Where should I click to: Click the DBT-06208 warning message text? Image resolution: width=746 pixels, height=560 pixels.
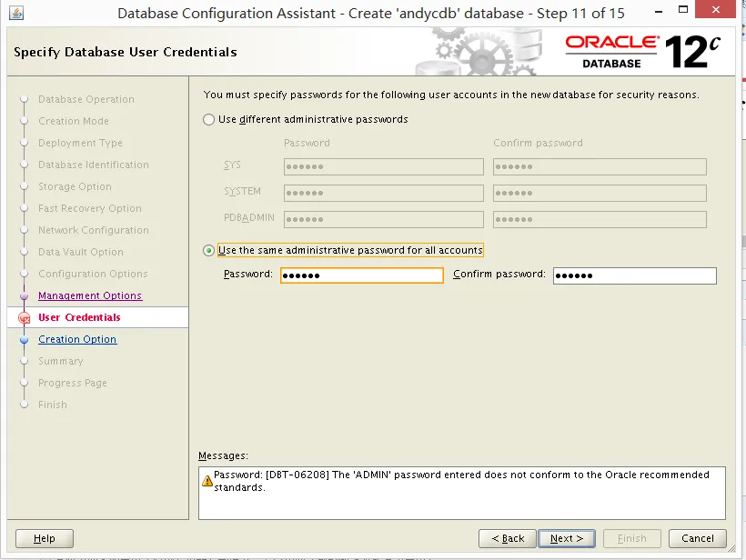click(x=461, y=481)
